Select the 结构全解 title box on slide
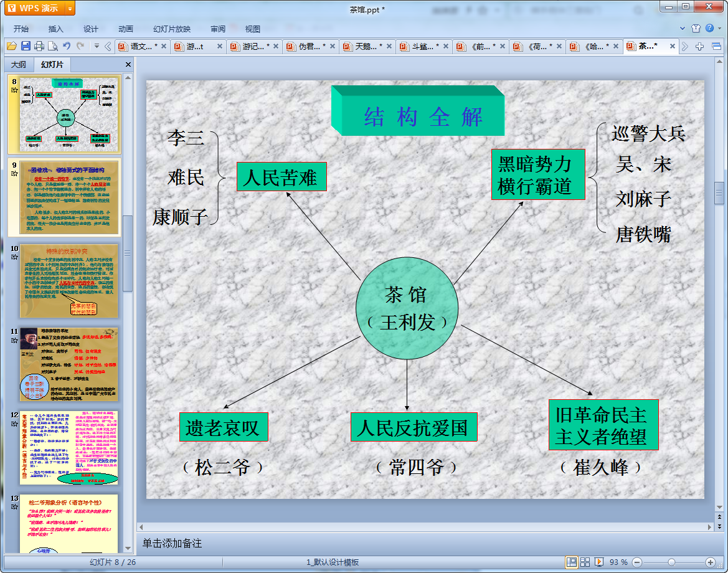The height and width of the screenshot is (573, 728). [x=418, y=111]
